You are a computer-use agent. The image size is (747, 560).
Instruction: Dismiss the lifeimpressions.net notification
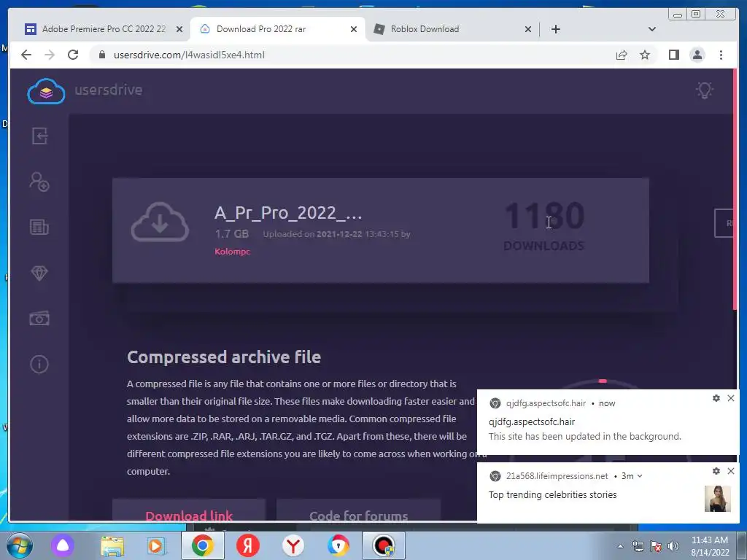point(731,471)
